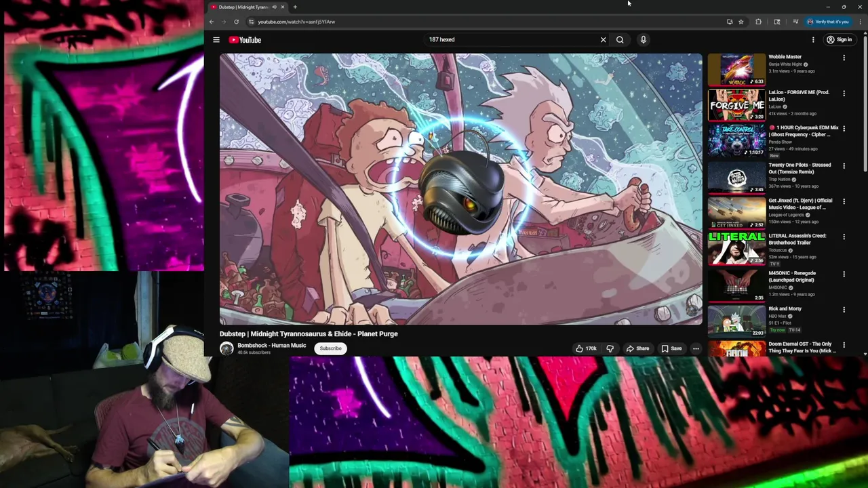Click the YouTube logo home link
The width and height of the screenshot is (868, 488).
click(245, 40)
